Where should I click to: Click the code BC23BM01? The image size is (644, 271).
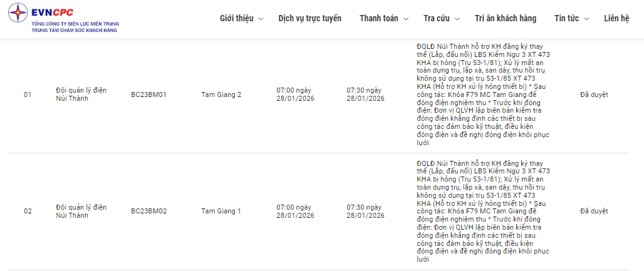pos(149,95)
